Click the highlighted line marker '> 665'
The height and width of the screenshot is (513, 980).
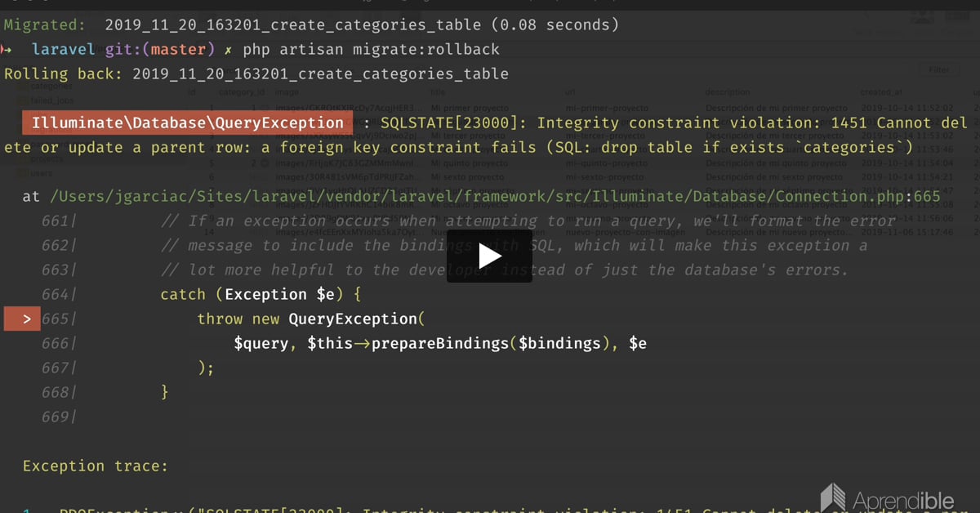[x=39, y=319]
